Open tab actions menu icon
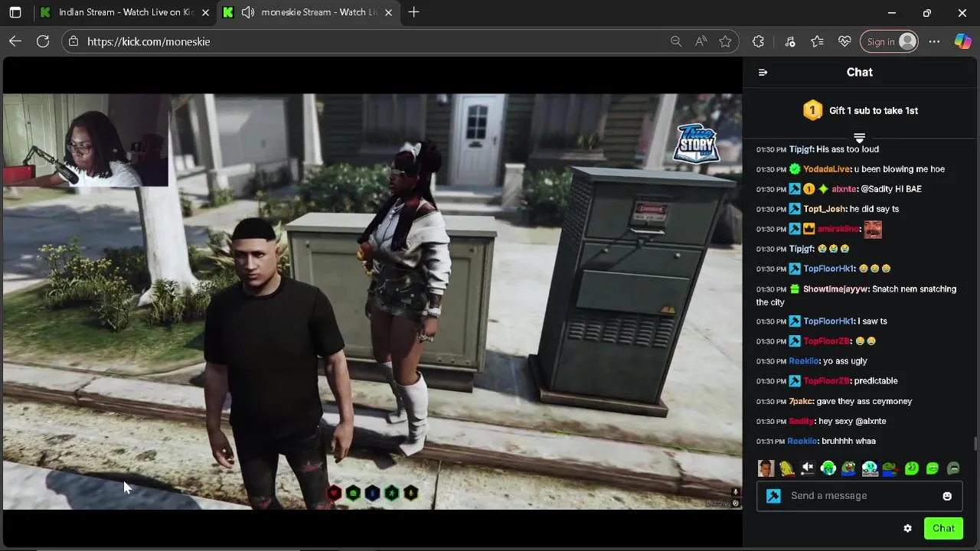Screen dimensions: 980x551 tap(15, 12)
